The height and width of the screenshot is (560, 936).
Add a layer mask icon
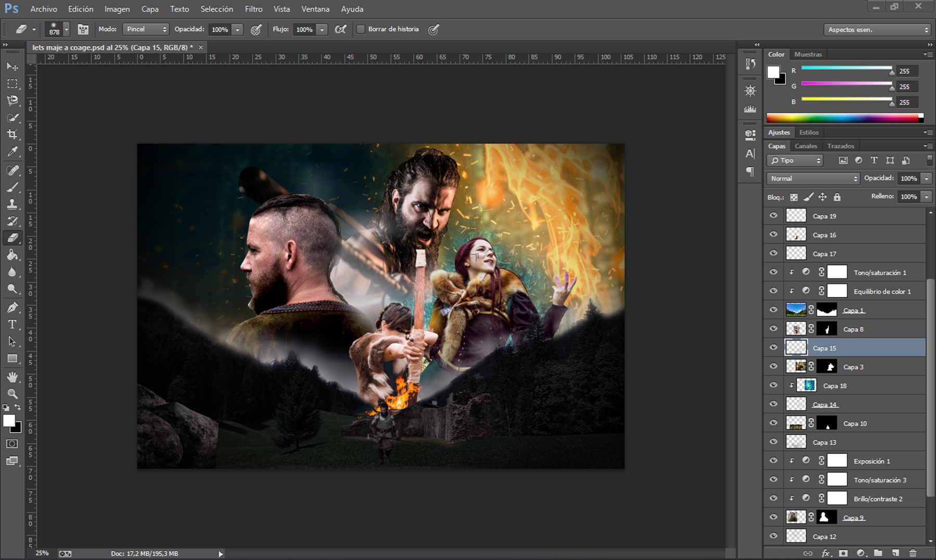click(x=843, y=553)
